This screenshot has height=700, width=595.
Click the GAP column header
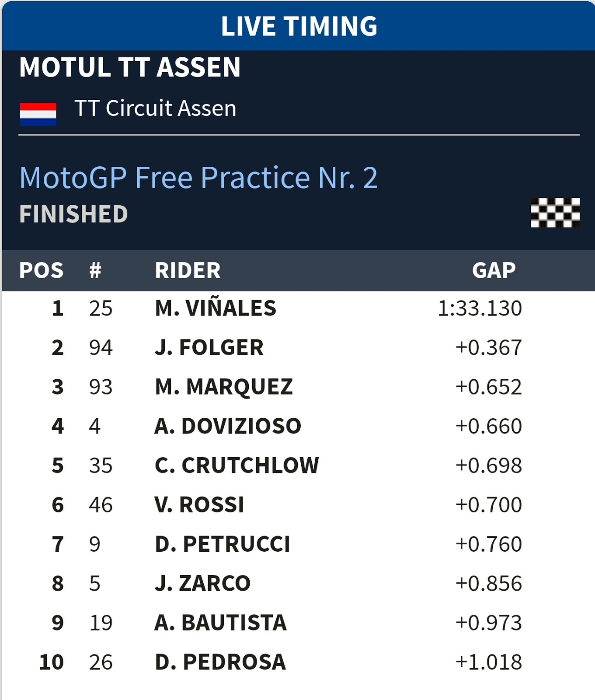click(494, 270)
